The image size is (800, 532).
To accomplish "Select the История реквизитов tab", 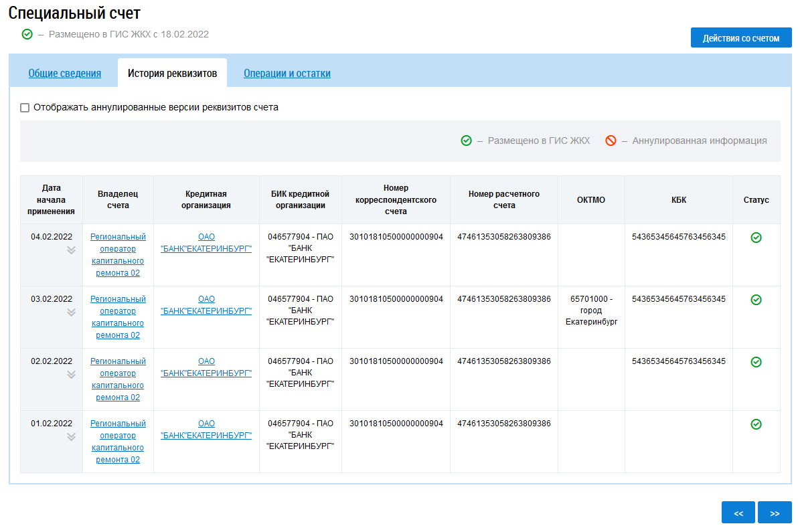I will click(x=172, y=74).
